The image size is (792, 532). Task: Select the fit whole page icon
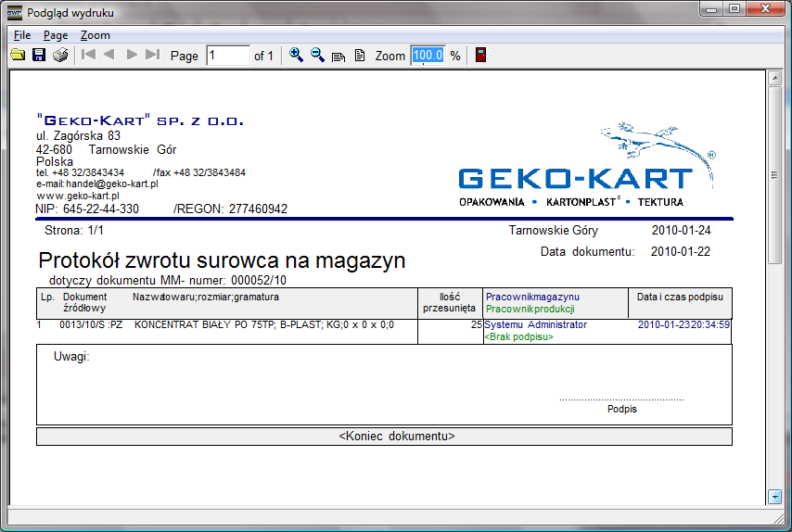tap(359, 56)
